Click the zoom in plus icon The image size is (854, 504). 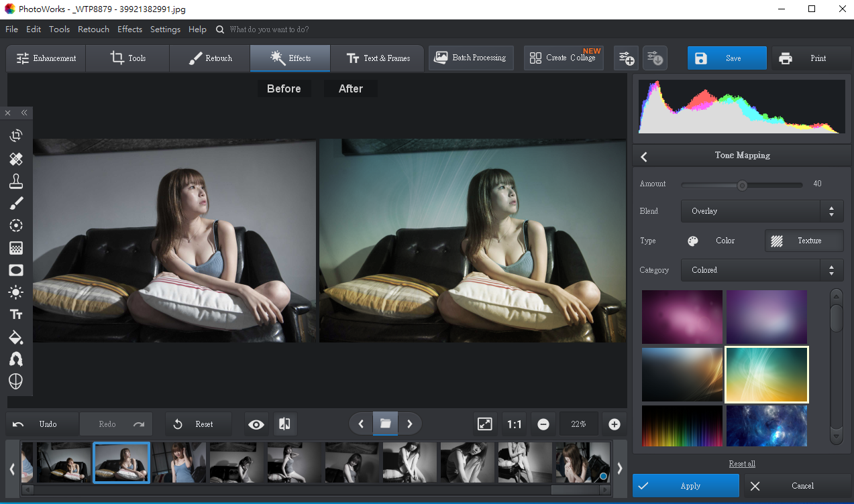614,424
